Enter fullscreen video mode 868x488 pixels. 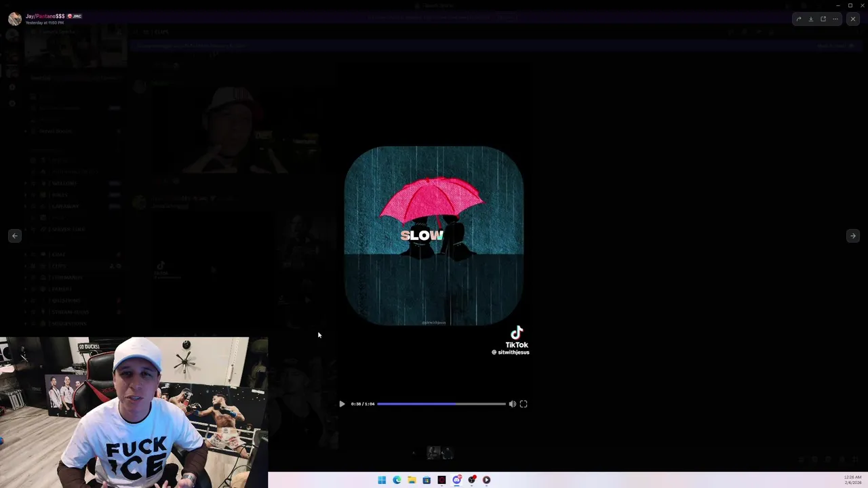pos(524,404)
